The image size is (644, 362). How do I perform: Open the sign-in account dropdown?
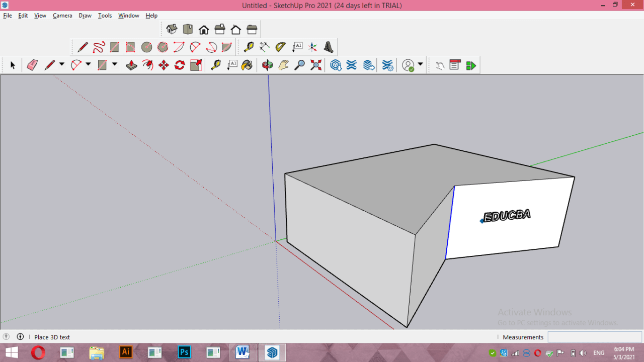[x=420, y=65]
